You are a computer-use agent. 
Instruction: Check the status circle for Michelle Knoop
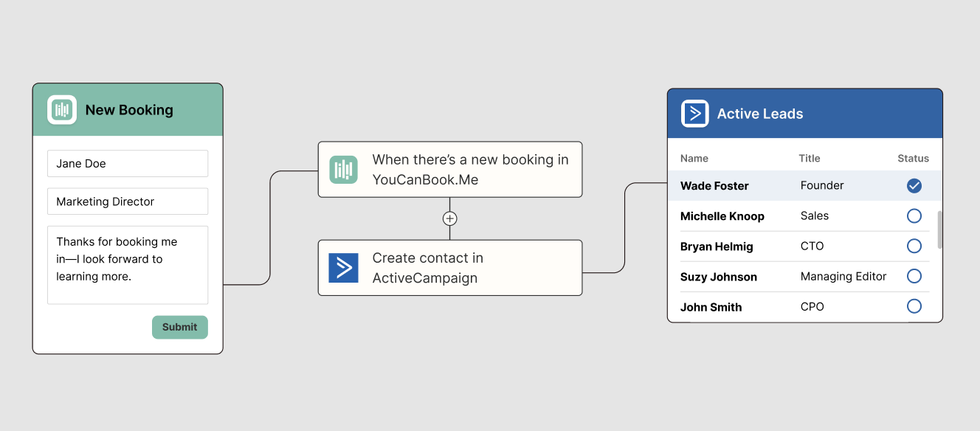(x=914, y=216)
